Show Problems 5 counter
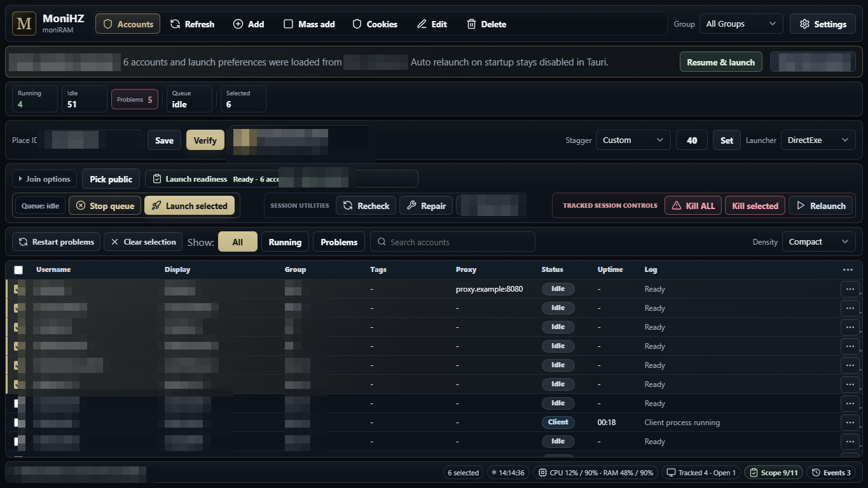Image resolution: width=868 pixels, height=488 pixels. point(134,99)
